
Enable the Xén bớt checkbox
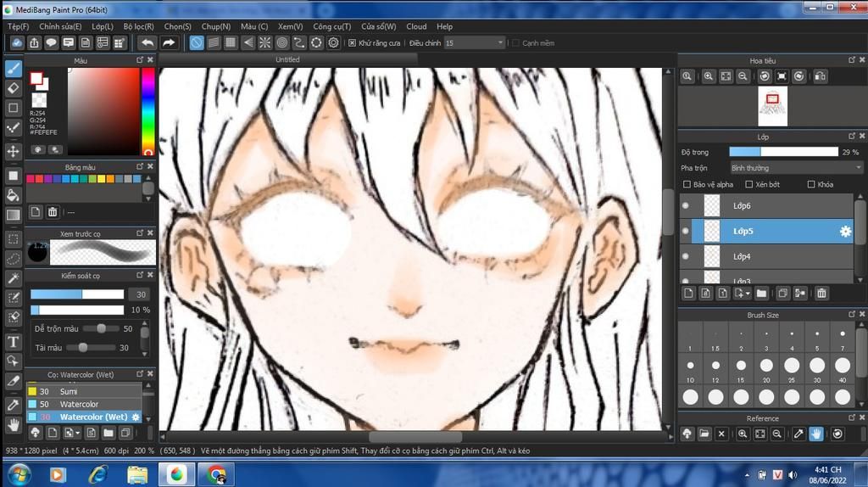pos(749,184)
